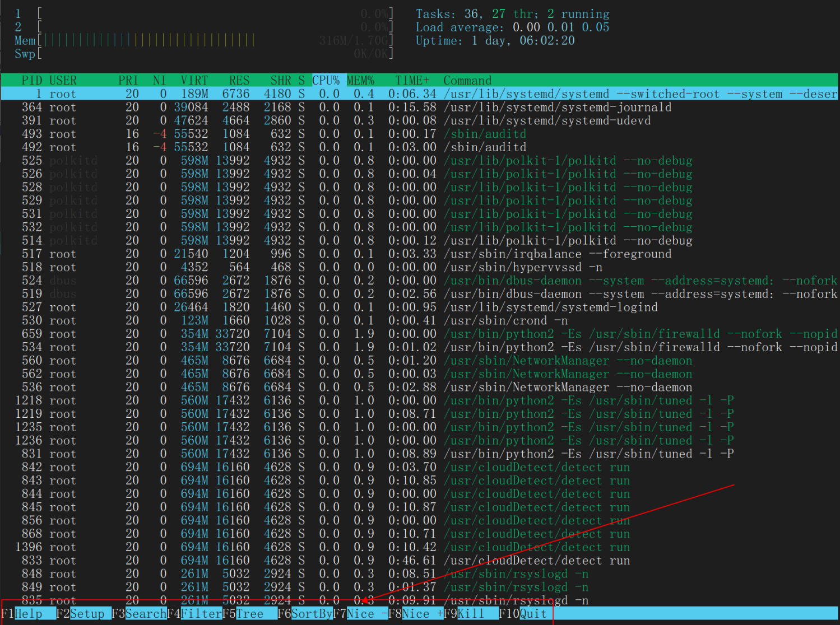Click the Mem usage meter bar
The image size is (840, 625).
tap(204, 40)
